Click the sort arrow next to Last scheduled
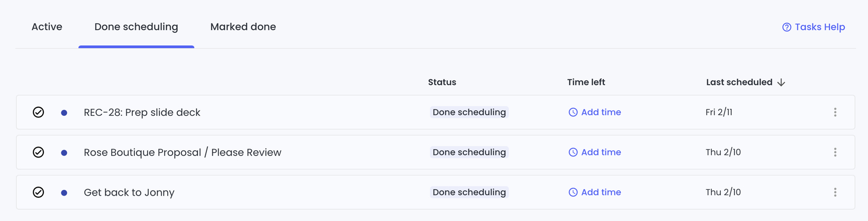The image size is (868, 221). point(781,82)
